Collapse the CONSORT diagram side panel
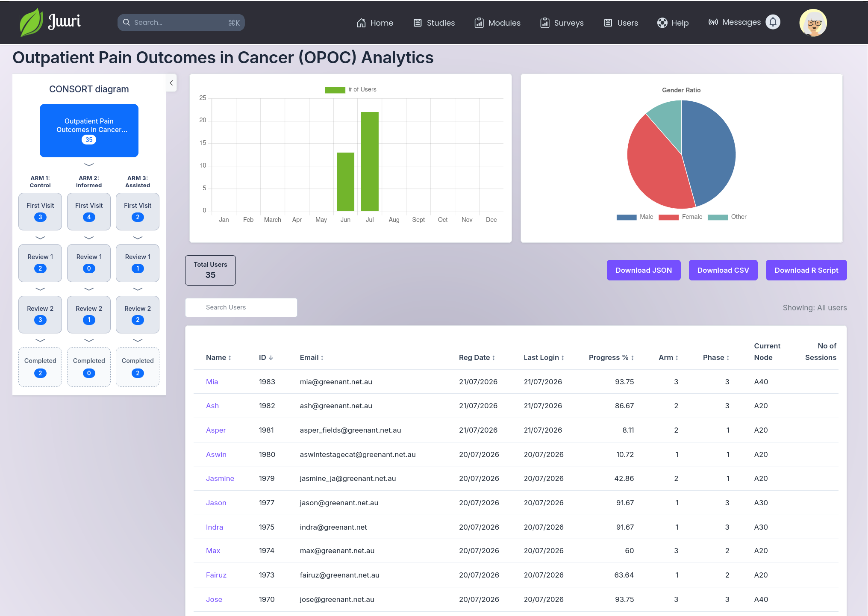This screenshot has height=616, width=868. tap(171, 83)
